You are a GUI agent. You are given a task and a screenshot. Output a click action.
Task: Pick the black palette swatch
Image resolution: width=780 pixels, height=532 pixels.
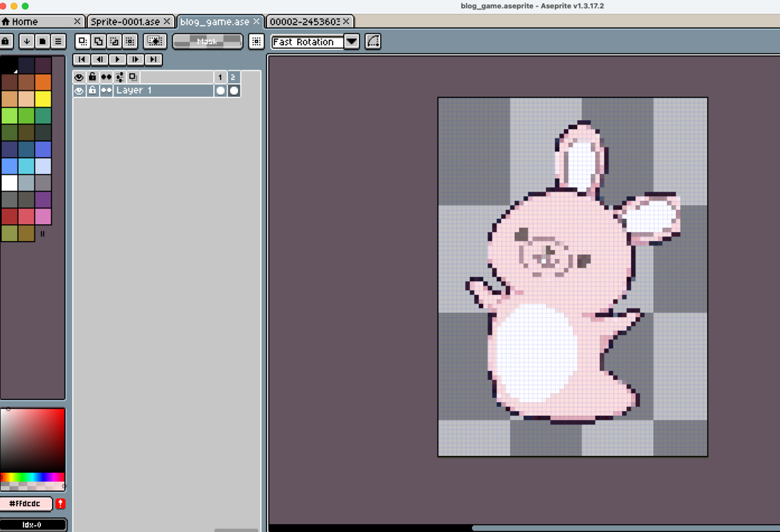coord(8,66)
